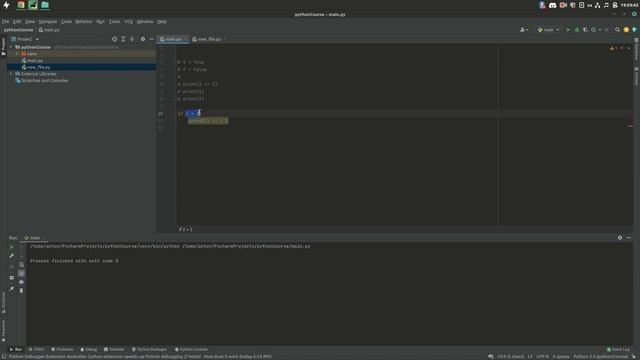This screenshot has height=360, width=640.
Task: Open the lightning launcher in top-left corner
Action: click(6, 5)
